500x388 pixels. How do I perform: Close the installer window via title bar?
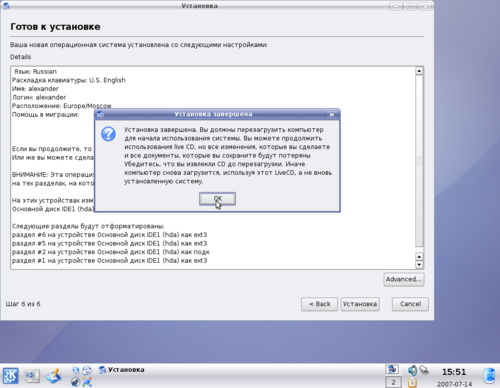pyautogui.click(x=425, y=6)
